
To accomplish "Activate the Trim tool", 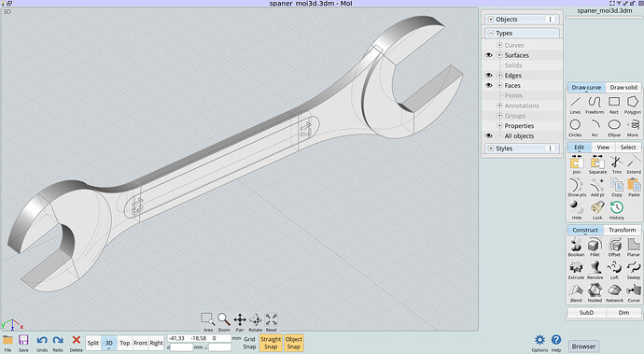I will coord(617,164).
